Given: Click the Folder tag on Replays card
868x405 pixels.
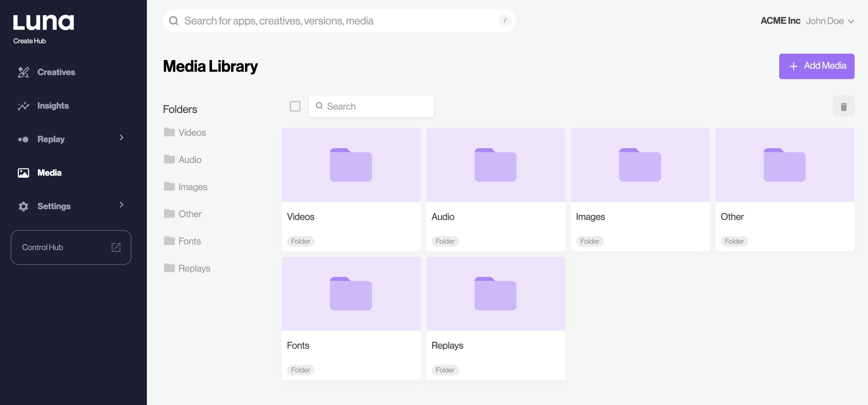Looking at the screenshot, I should pyautogui.click(x=445, y=370).
